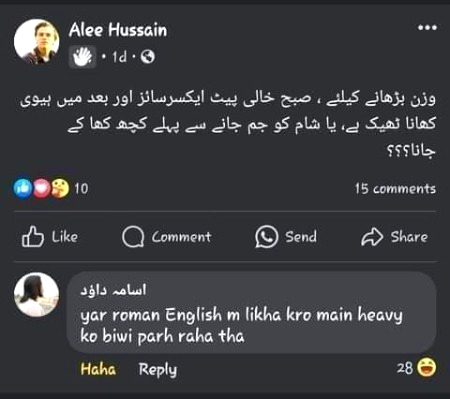Open the commenter name اسامہ داؤد
The image size is (450, 399).
[113, 290]
